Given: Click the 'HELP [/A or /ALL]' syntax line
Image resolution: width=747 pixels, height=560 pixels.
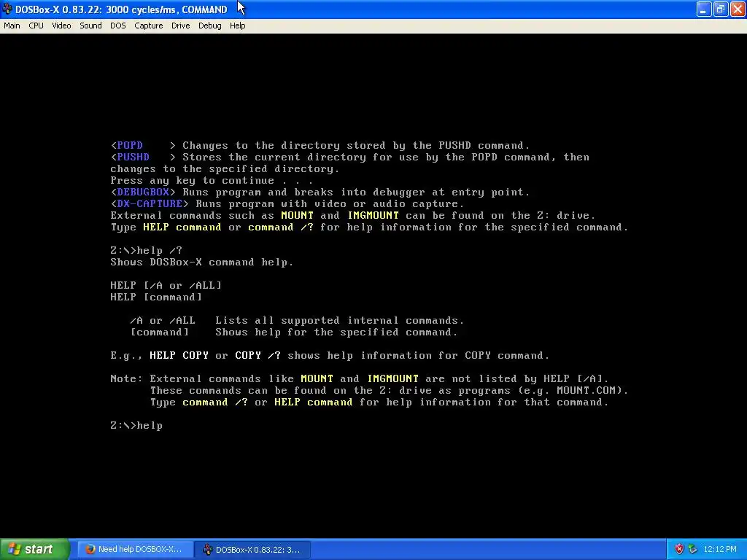Looking at the screenshot, I should (166, 286).
